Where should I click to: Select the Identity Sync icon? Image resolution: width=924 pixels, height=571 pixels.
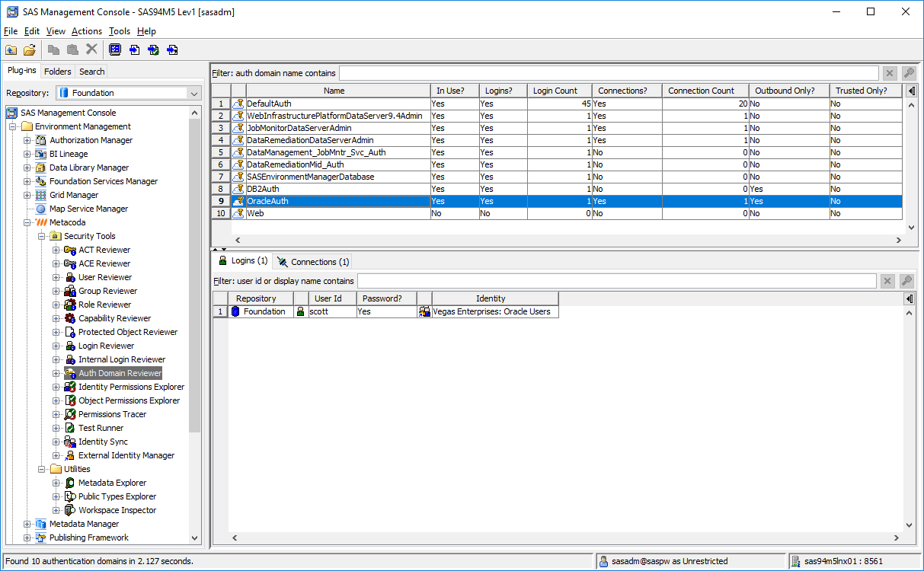70,442
